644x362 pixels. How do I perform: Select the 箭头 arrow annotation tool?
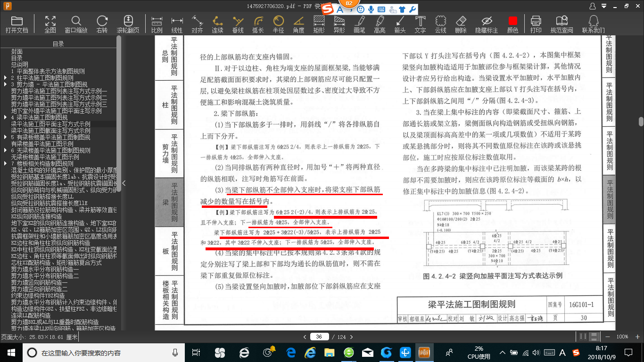point(400,25)
